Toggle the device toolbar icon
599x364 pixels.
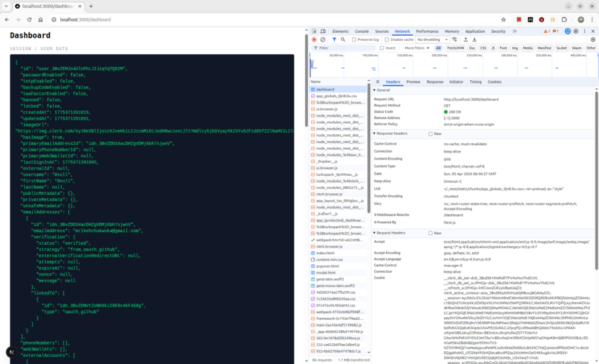(323, 31)
